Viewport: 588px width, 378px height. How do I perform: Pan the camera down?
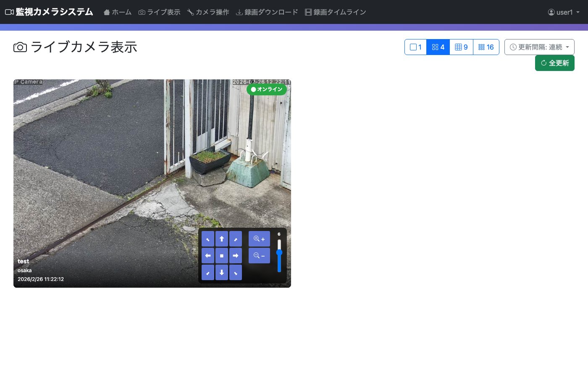coord(222,272)
